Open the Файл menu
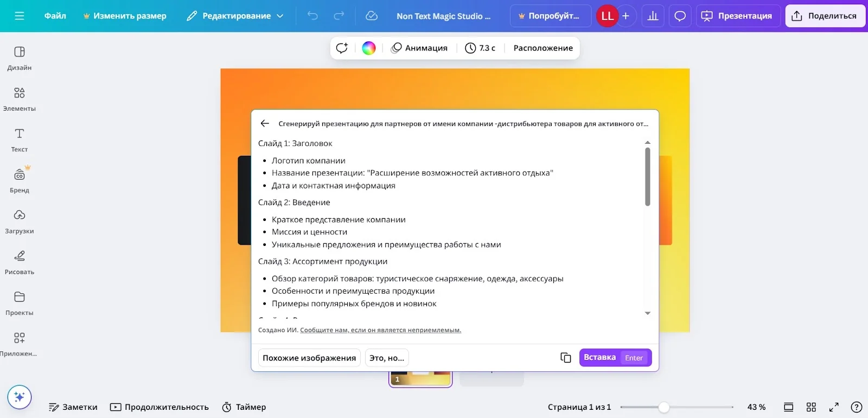 pyautogui.click(x=55, y=16)
